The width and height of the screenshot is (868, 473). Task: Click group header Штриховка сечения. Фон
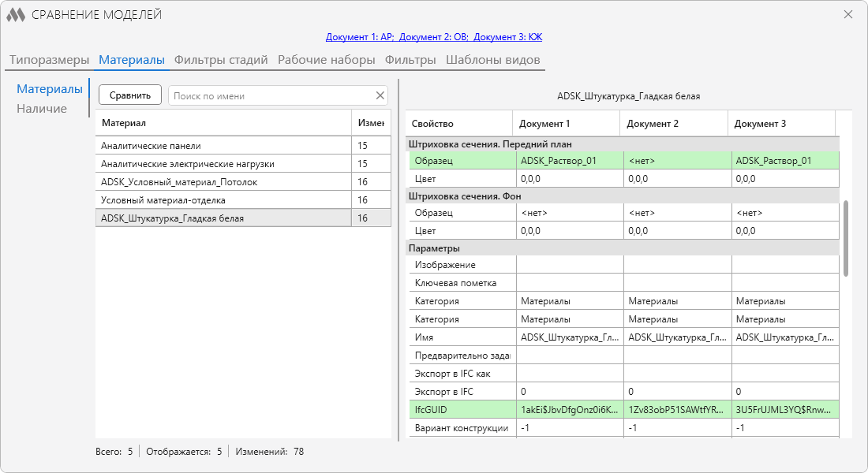(x=623, y=196)
